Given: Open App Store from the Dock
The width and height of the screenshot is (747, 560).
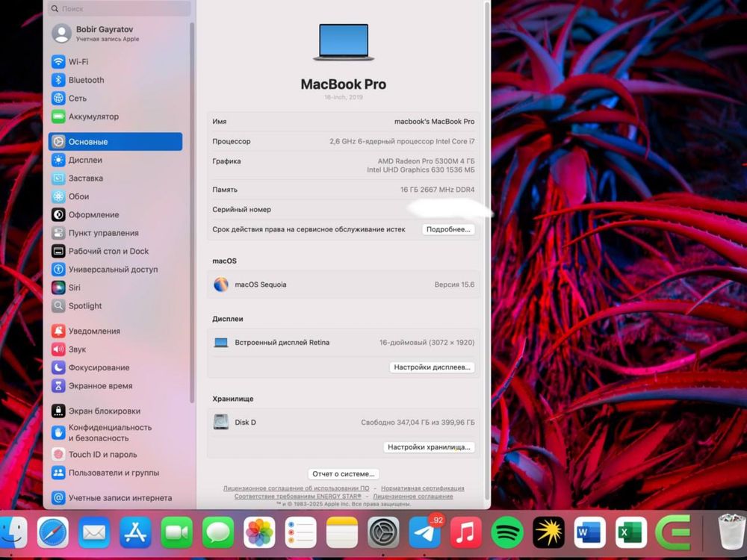Looking at the screenshot, I should point(135,532).
